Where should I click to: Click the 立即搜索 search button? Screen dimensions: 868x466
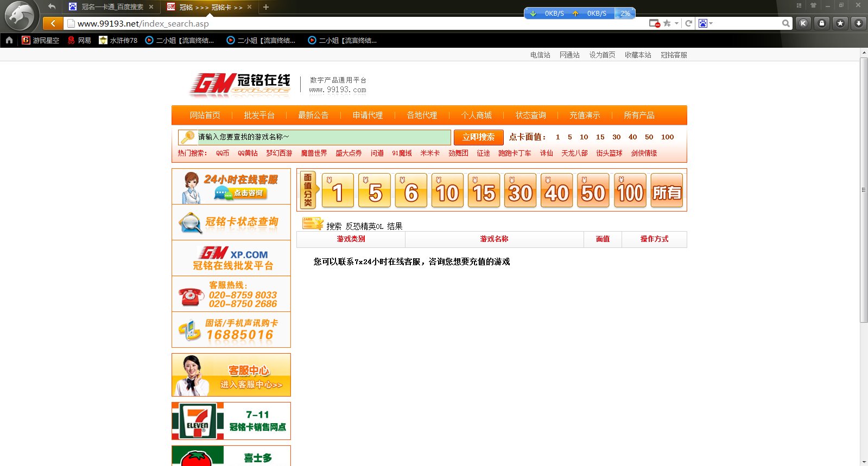point(479,137)
